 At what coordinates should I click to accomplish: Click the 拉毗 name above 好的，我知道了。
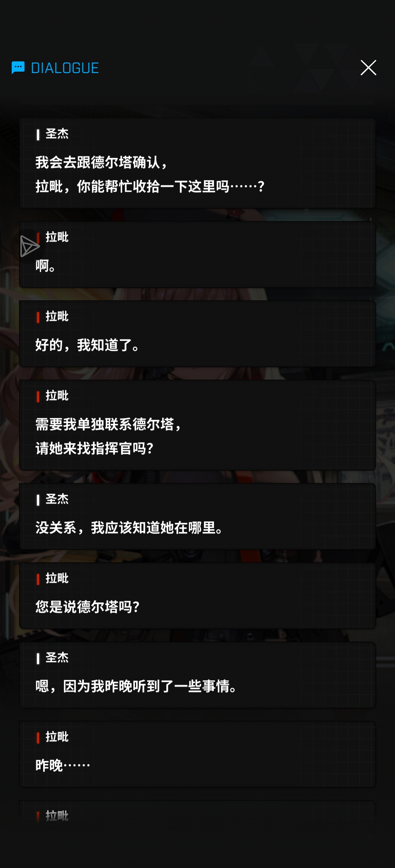tap(57, 316)
